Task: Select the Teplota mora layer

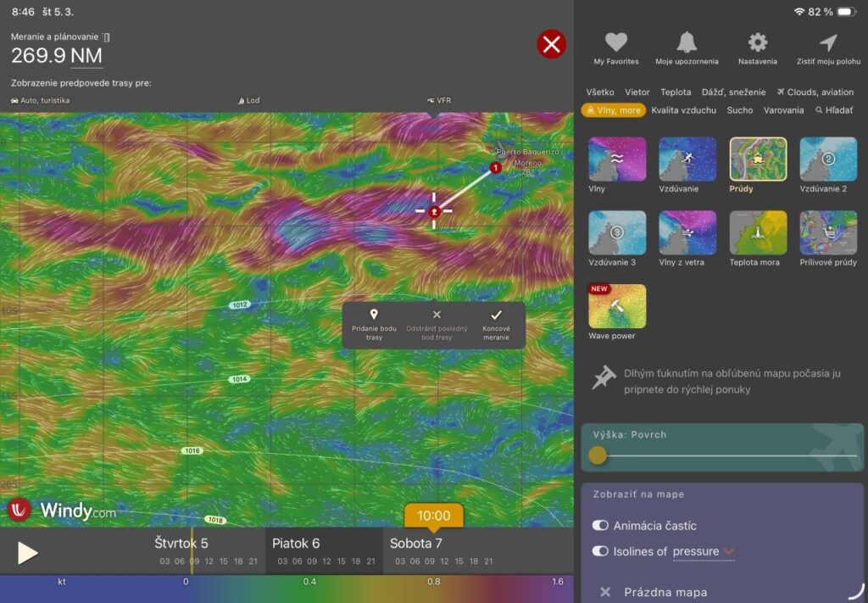Action: coord(758,232)
